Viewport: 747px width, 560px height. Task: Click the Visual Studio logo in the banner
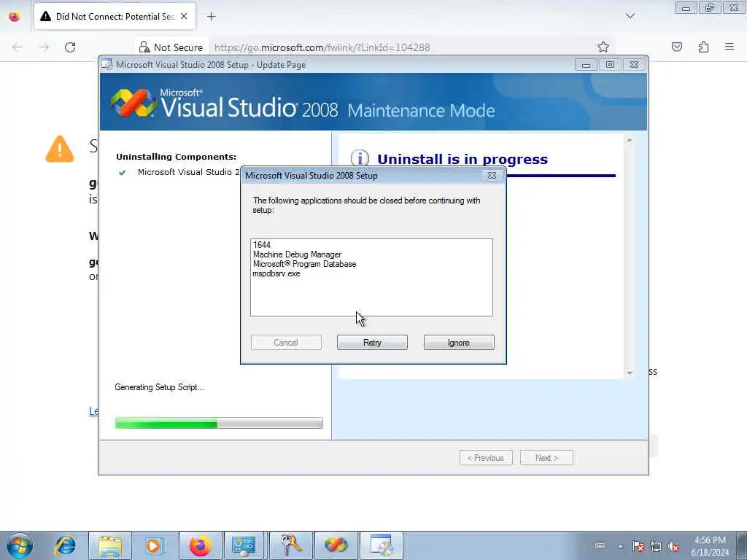click(x=133, y=102)
